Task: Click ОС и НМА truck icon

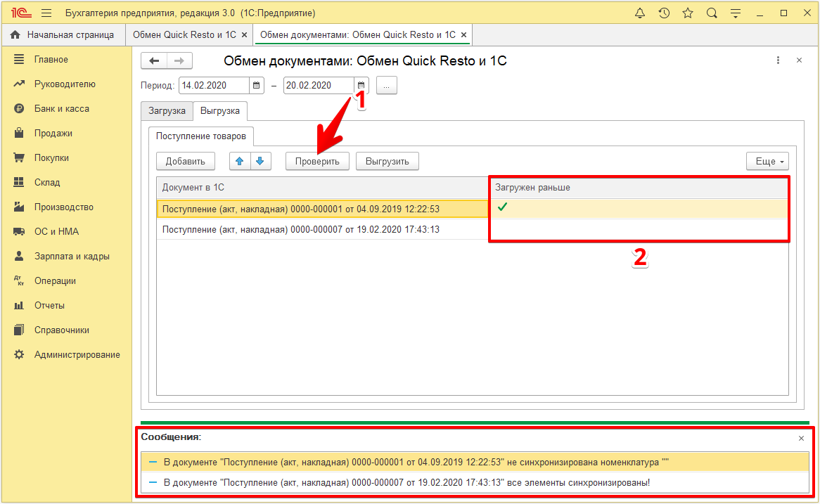Action: coord(19,231)
